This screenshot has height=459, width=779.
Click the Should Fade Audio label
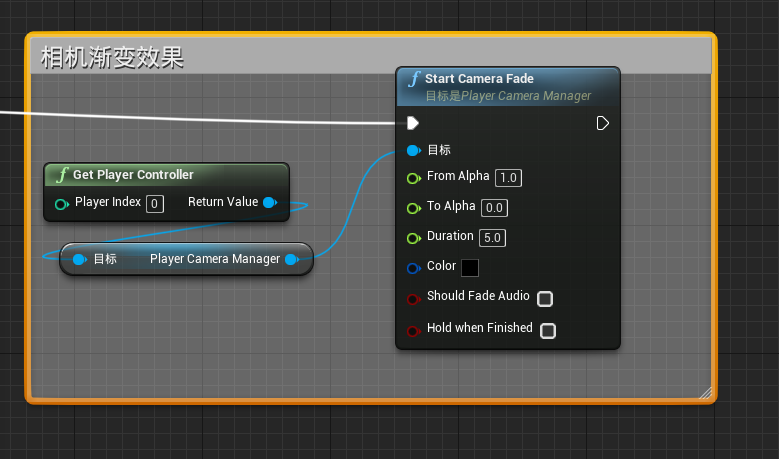coord(478,296)
